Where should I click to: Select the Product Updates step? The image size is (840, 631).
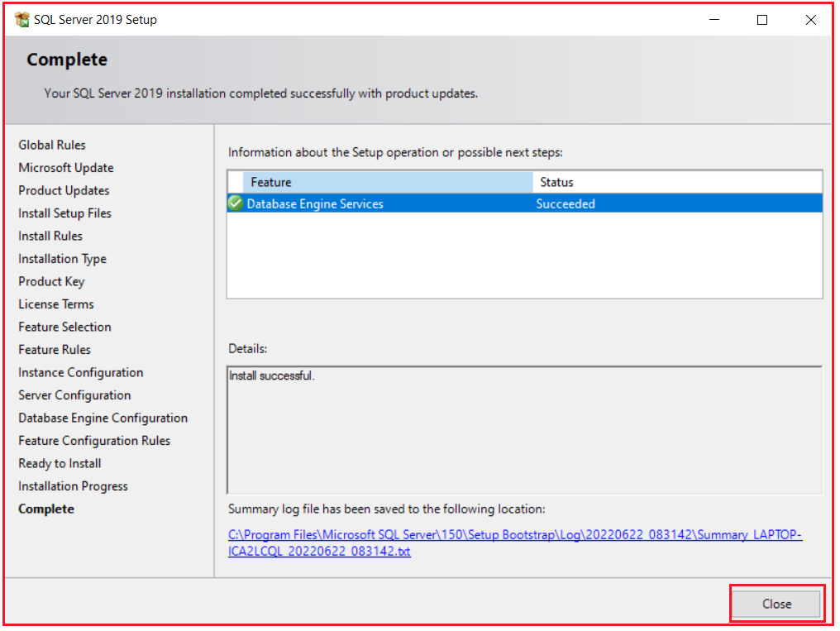(x=64, y=191)
